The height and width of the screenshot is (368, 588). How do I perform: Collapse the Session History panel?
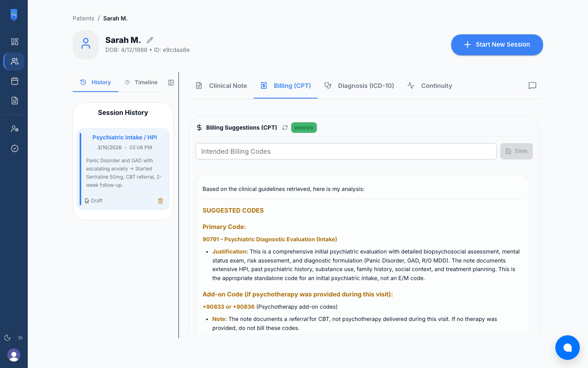coord(171,82)
